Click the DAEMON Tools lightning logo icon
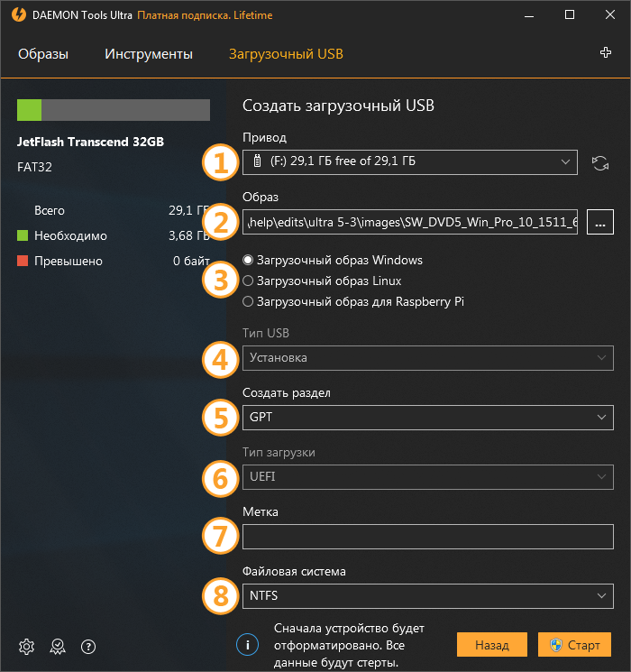631x672 pixels. [18, 15]
